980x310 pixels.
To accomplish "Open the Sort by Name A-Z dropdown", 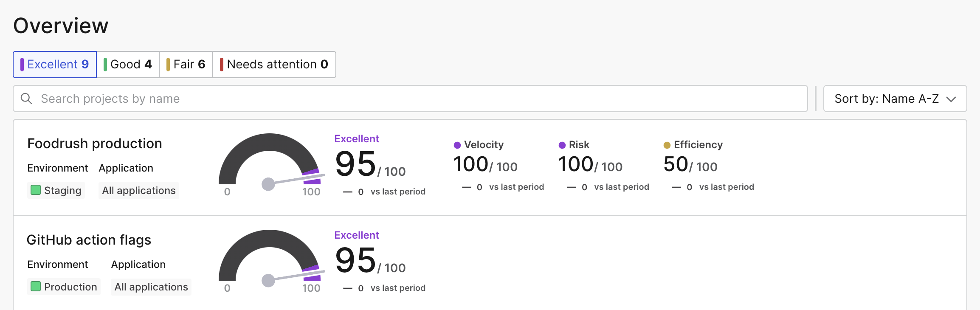I will pyautogui.click(x=895, y=99).
